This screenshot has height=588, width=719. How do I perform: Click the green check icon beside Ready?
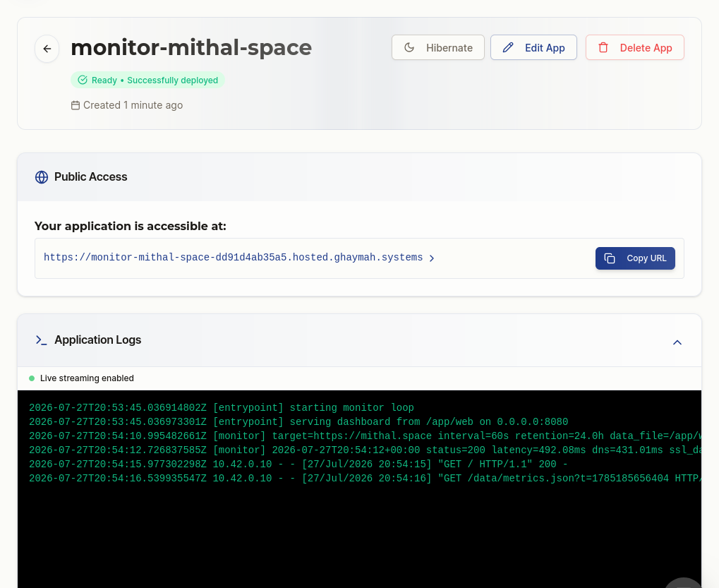pos(83,80)
